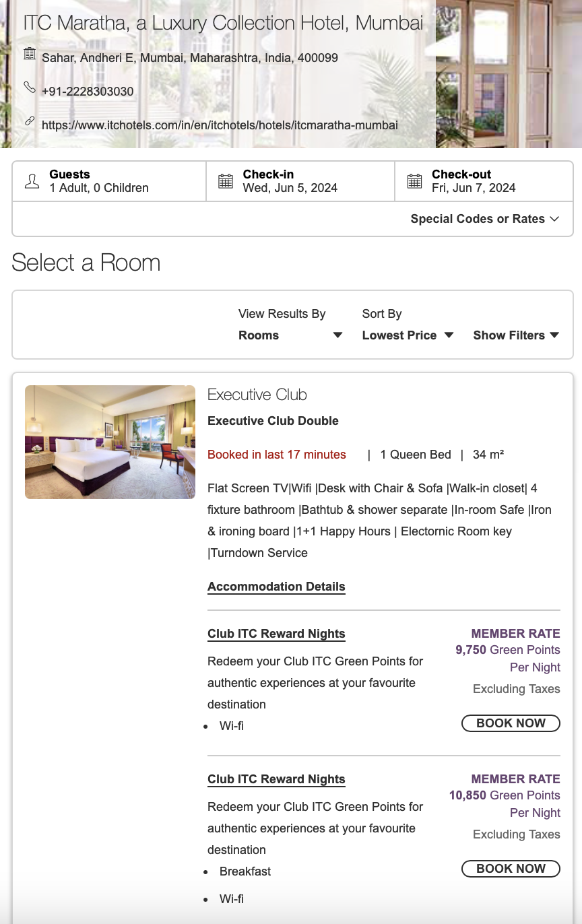Open the Accommodation Details link

(x=276, y=587)
